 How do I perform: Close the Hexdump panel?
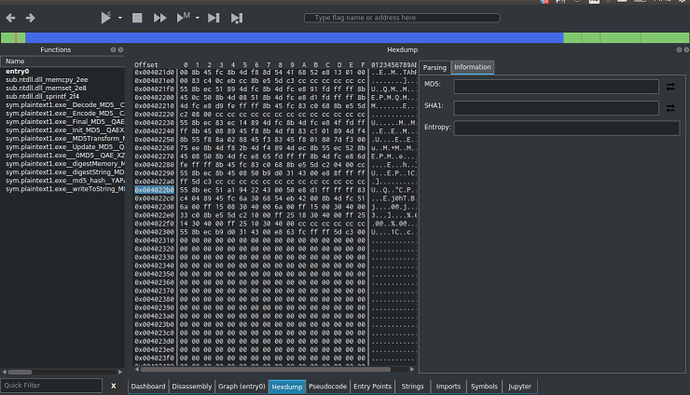pos(686,50)
